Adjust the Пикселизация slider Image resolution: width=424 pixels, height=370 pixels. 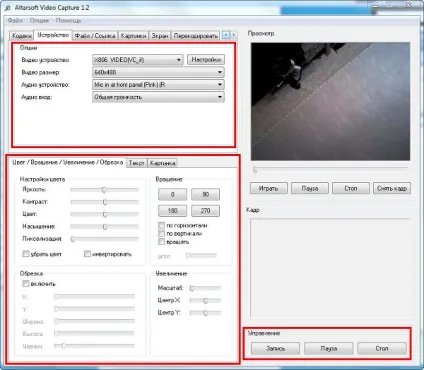(104, 239)
